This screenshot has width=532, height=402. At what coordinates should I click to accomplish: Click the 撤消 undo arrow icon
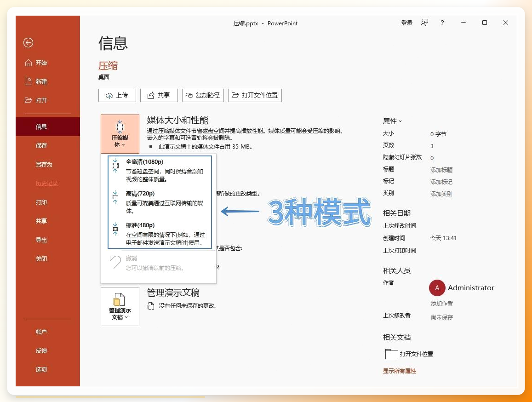pos(115,262)
